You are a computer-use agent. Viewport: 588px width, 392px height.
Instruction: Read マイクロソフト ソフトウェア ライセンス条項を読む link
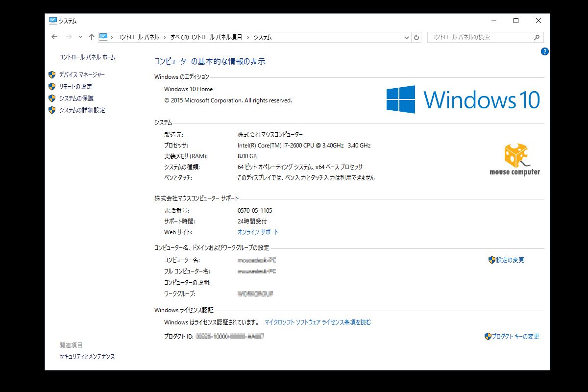tap(318, 322)
